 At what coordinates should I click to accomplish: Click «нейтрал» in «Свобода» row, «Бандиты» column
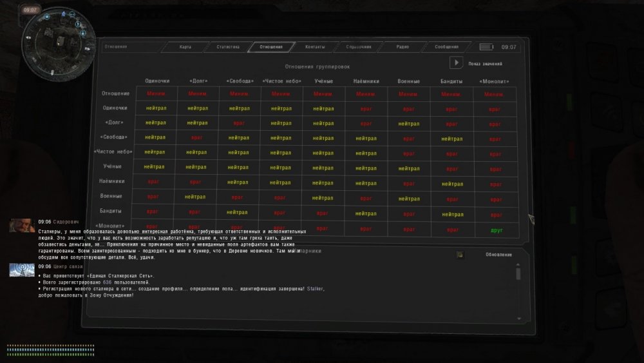pos(452,139)
